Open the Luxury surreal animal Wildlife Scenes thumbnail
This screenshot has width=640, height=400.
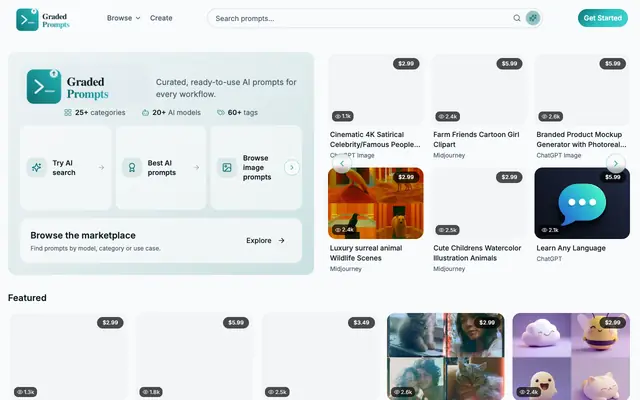[x=376, y=203]
